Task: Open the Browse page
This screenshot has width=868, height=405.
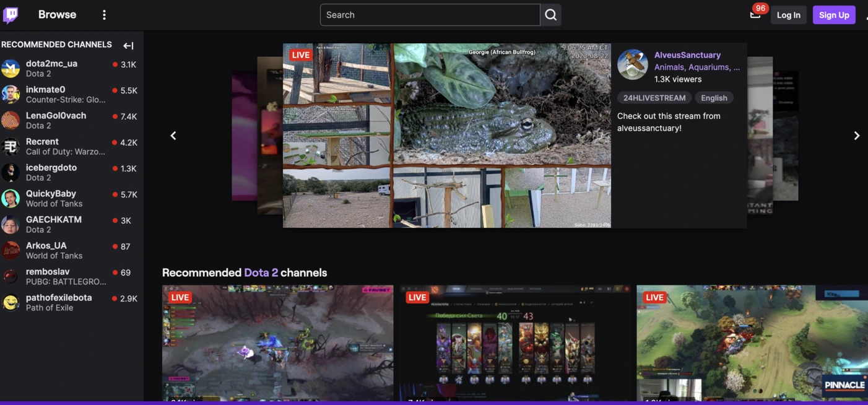Action: pyautogui.click(x=57, y=15)
